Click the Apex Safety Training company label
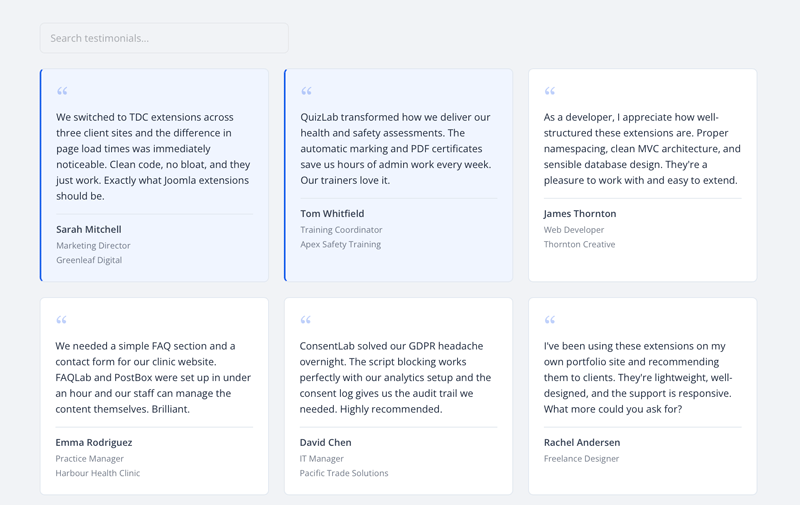Image resolution: width=800 pixels, height=505 pixels. point(340,244)
